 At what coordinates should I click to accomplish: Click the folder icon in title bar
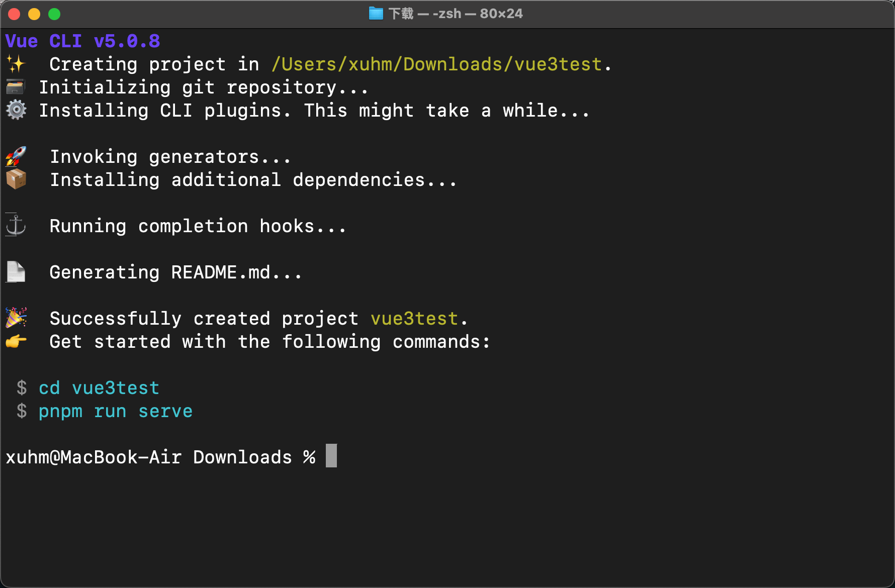click(x=376, y=14)
